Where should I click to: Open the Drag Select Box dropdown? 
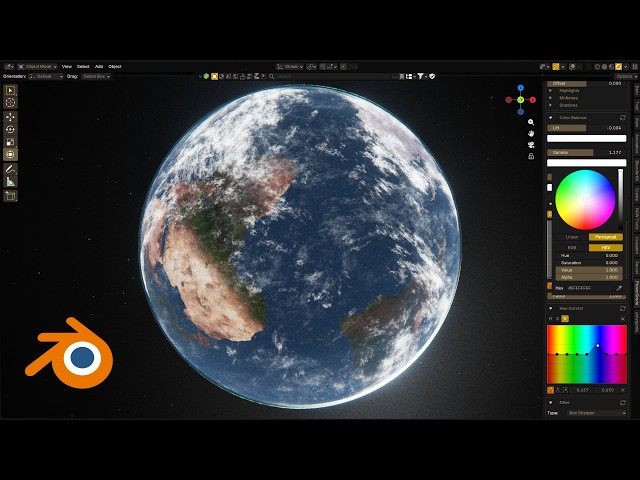pos(96,76)
